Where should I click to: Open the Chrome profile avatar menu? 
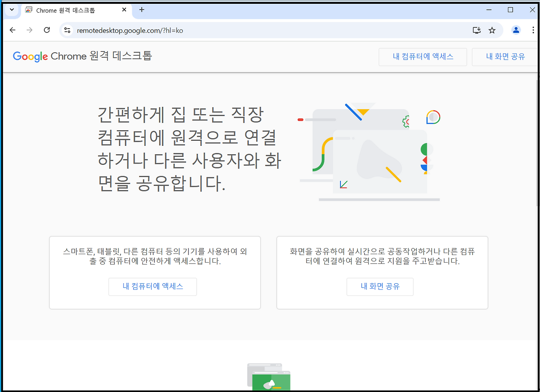tap(516, 30)
